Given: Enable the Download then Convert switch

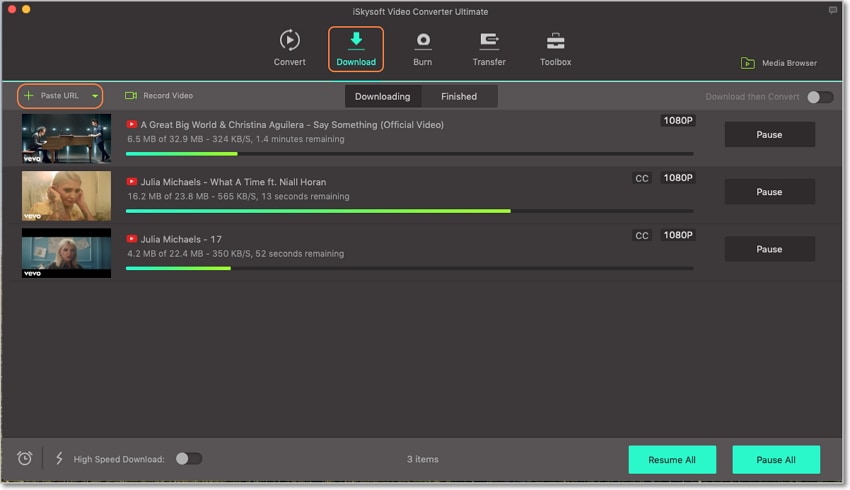Looking at the screenshot, I should (x=820, y=96).
